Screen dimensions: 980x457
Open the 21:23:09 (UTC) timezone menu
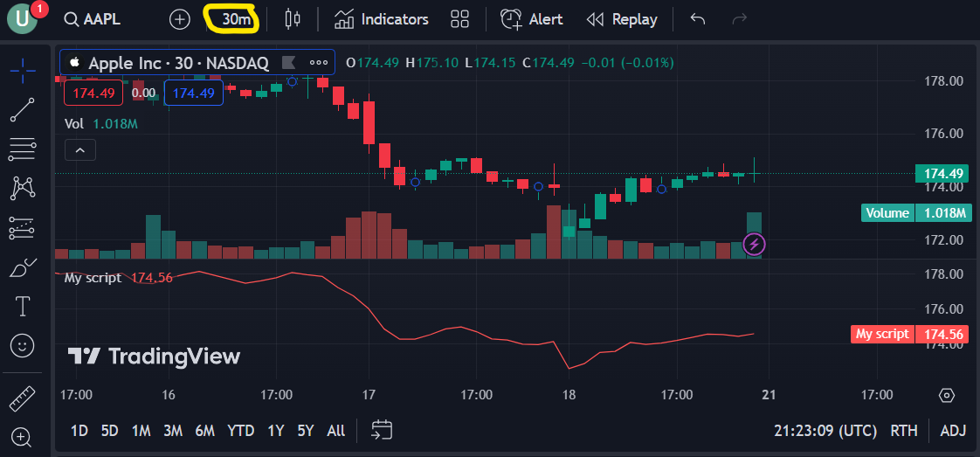[825, 431]
